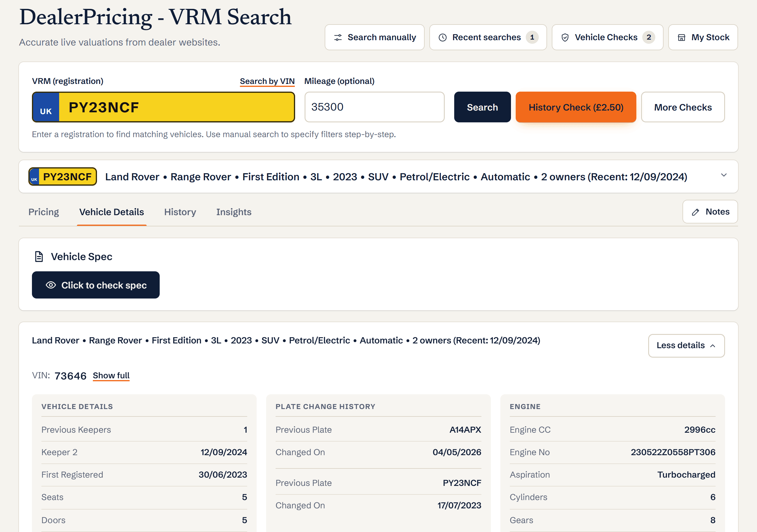Click the shield icon on Vehicle Checks
This screenshot has height=532, width=757.
pos(565,38)
